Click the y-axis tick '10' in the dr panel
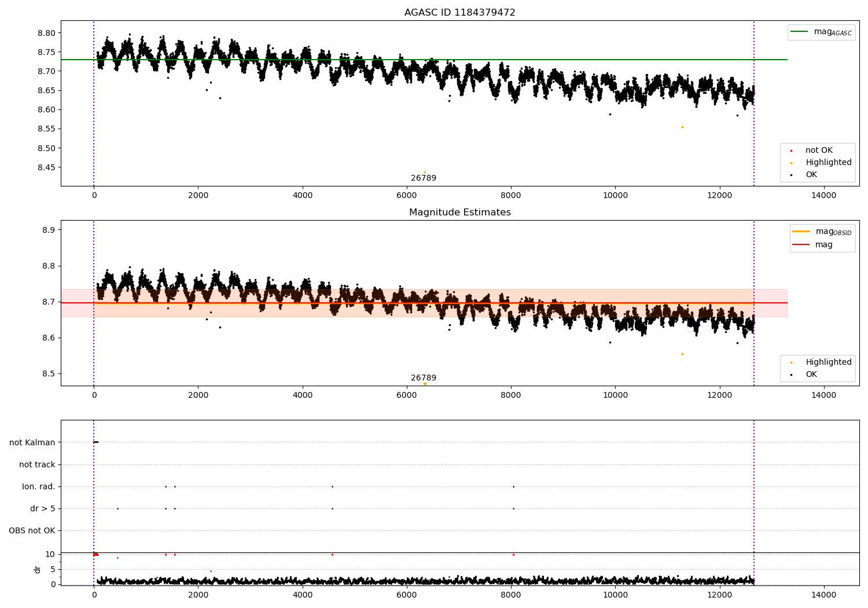The image size is (868, 608). 50,554
